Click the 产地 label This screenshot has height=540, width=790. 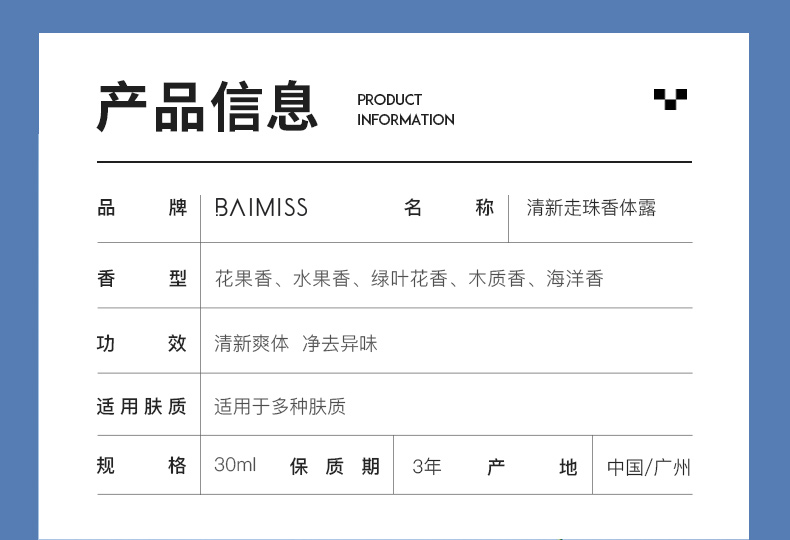point(532,467)
